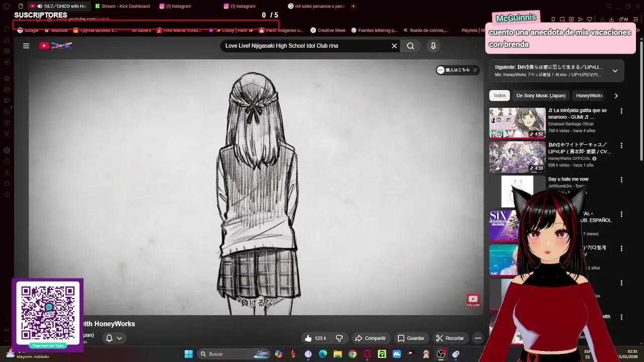Open options for HoneyWorks OFFICIAL video
The width and height of the screenshot is (644, 362).
point(621,145)
